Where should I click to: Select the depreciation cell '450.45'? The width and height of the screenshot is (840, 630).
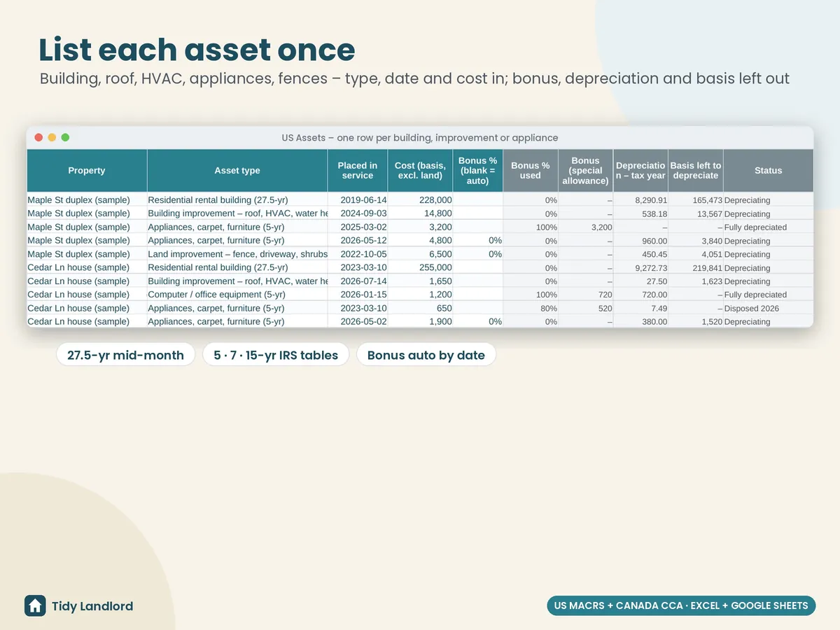[x=640, y=254]
